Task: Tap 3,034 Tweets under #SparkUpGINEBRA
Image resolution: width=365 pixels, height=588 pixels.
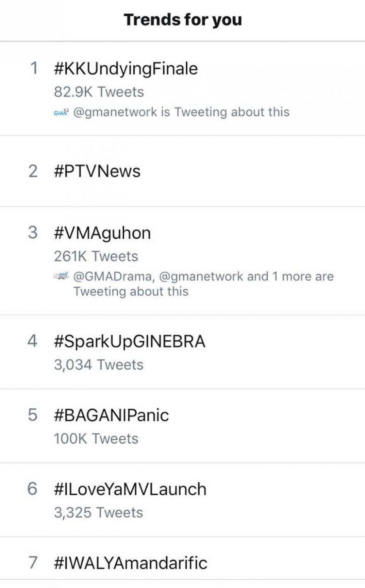Action: pyautogui.click(x=98, y=365)
